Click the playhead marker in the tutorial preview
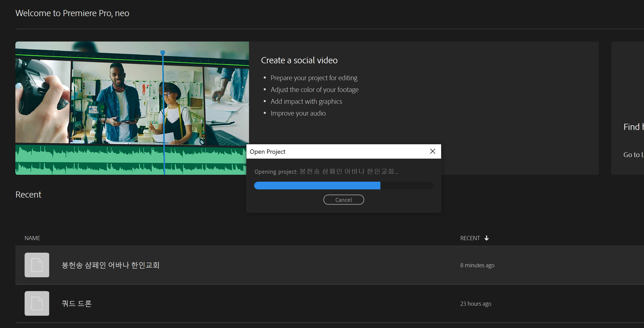Screen dimensions: 644x328 pos(163,53)
